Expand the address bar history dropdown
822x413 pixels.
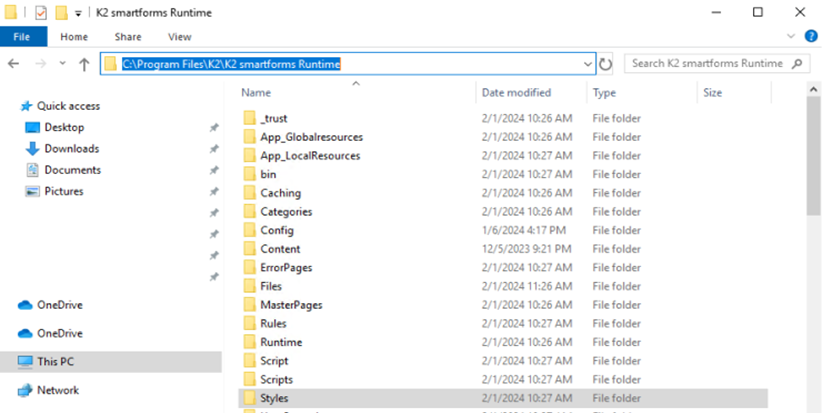[x=588, y=64]
